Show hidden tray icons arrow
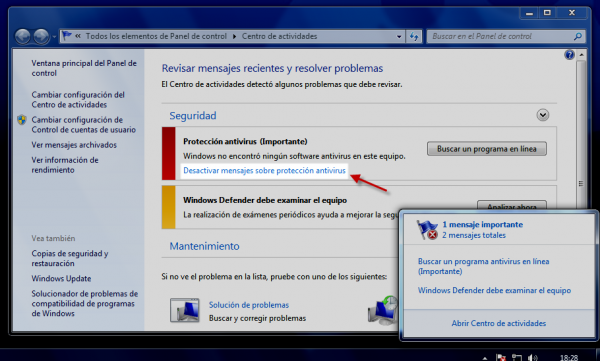 [x=485, y=358]
